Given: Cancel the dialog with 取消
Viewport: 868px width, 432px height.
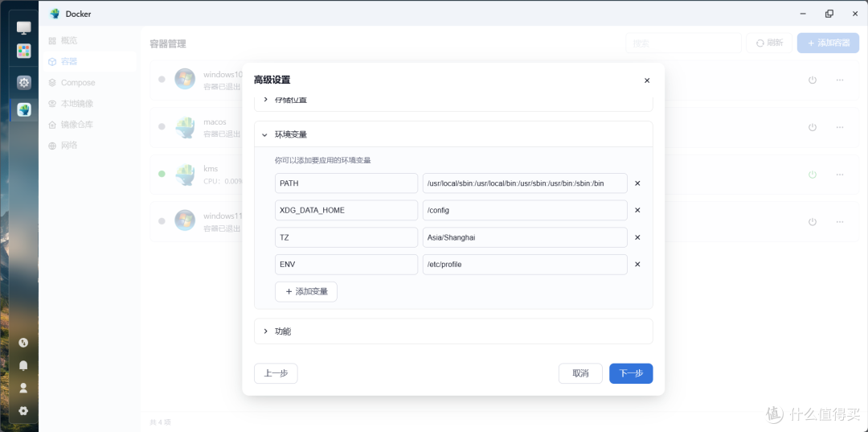Looking at the screenshot, I should point(580,373).
